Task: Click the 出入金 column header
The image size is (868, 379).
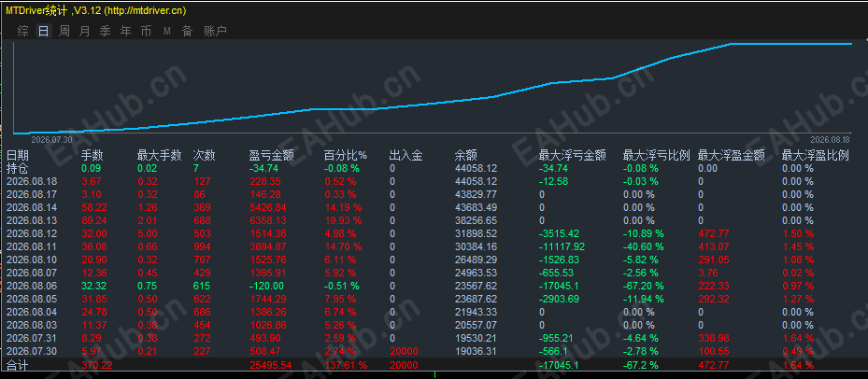Action: pos(406,156)
